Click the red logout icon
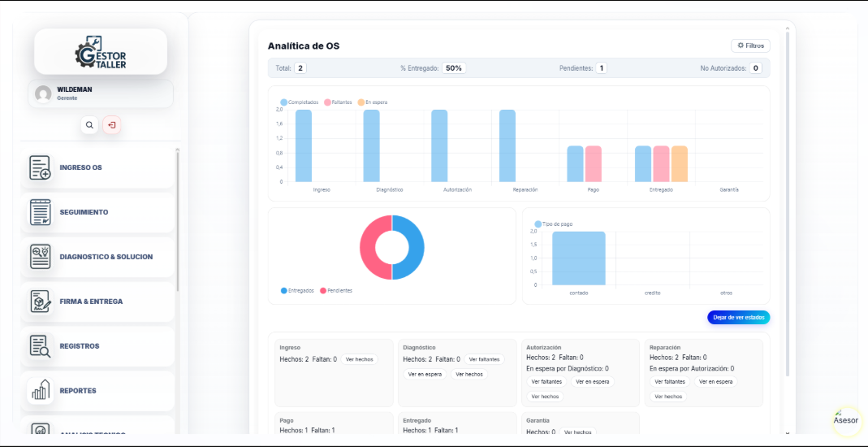 112,125
